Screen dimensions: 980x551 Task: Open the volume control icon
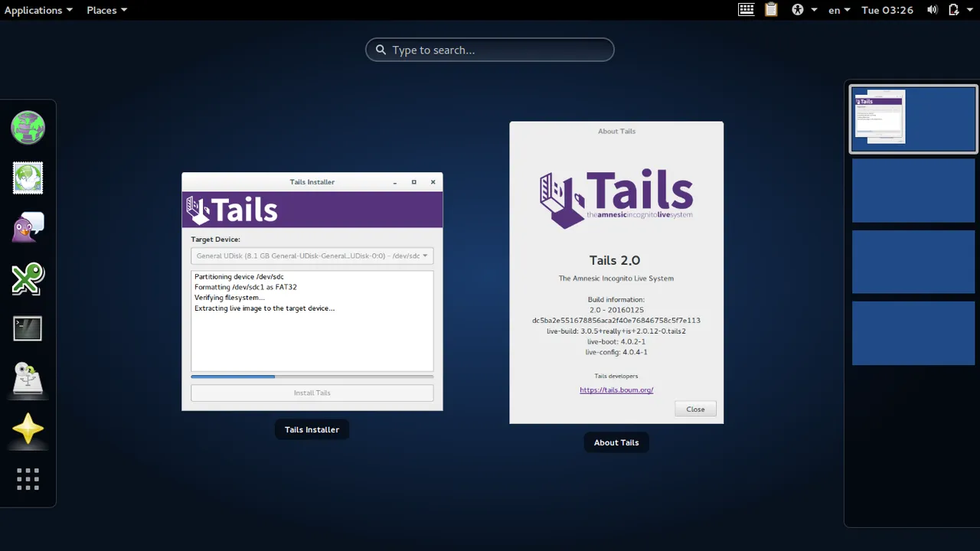coord(932,10)
